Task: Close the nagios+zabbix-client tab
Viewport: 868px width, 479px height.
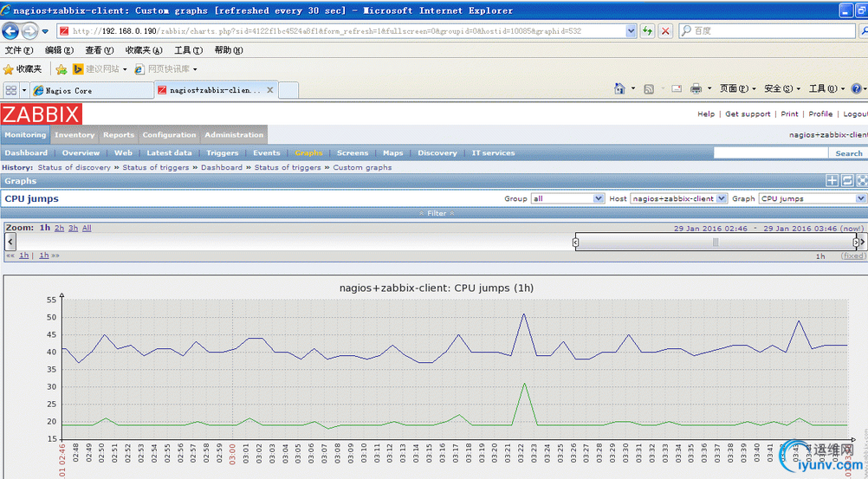Action: [x=270, y=90]
